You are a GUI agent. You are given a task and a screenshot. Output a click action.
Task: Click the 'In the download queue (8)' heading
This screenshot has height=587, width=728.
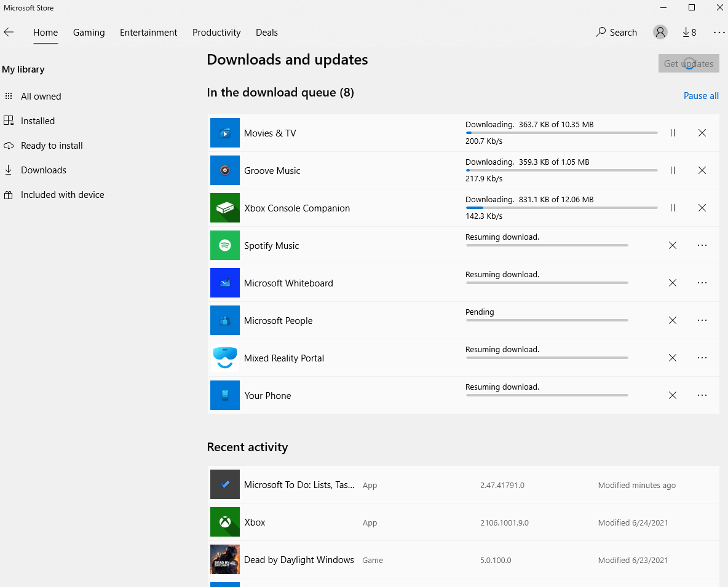click(x=280, y=92)
